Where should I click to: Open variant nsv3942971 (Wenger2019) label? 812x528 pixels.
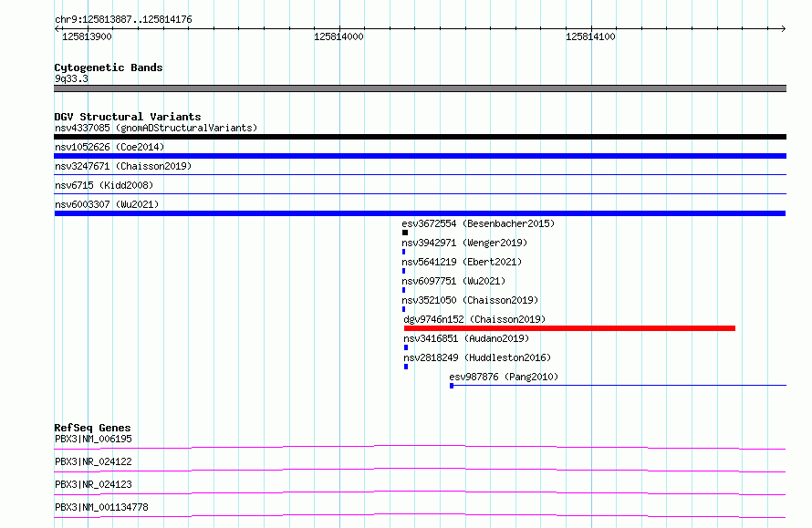[464, 243]
